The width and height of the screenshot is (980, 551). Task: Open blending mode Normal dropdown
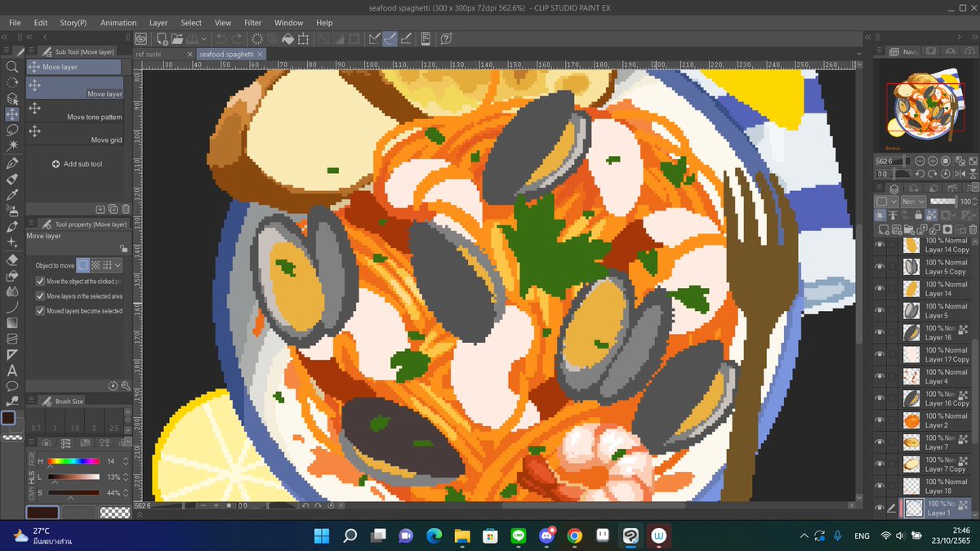tap(913, 201)
